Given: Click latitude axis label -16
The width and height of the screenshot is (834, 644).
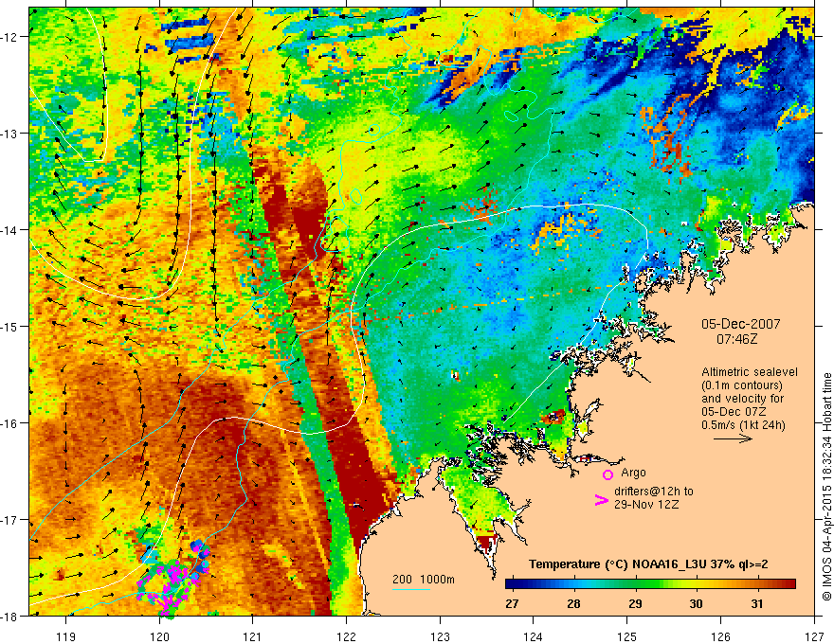Looking at the screenshot, I should click(x=10, y=423).
